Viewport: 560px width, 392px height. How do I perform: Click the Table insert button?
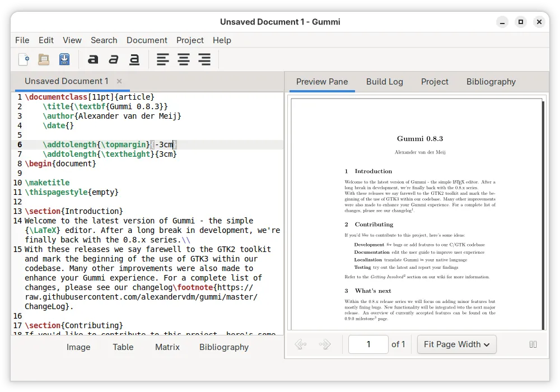pos(123,347)
